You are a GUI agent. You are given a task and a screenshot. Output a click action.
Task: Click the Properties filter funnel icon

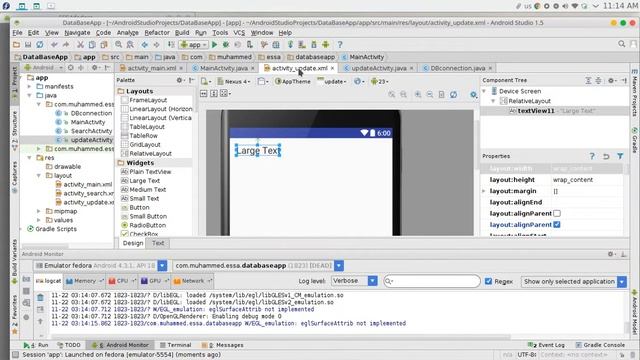point(620,156)
